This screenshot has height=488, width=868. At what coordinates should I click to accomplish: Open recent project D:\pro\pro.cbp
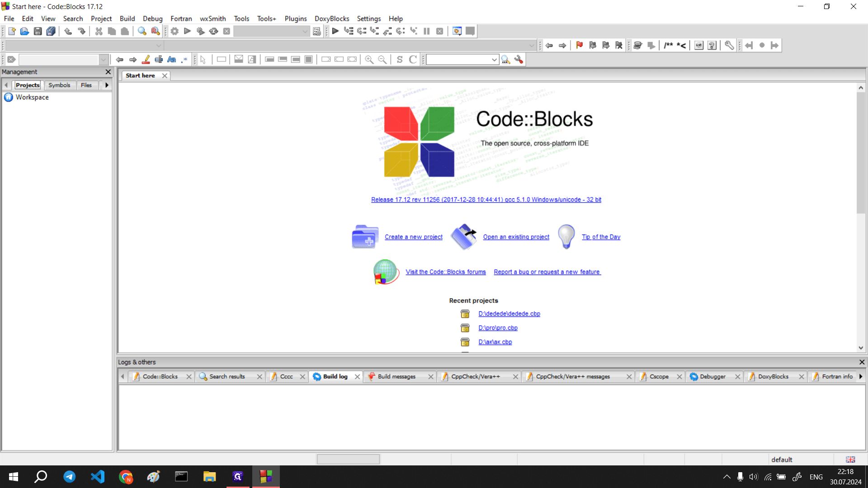[498, 328]
